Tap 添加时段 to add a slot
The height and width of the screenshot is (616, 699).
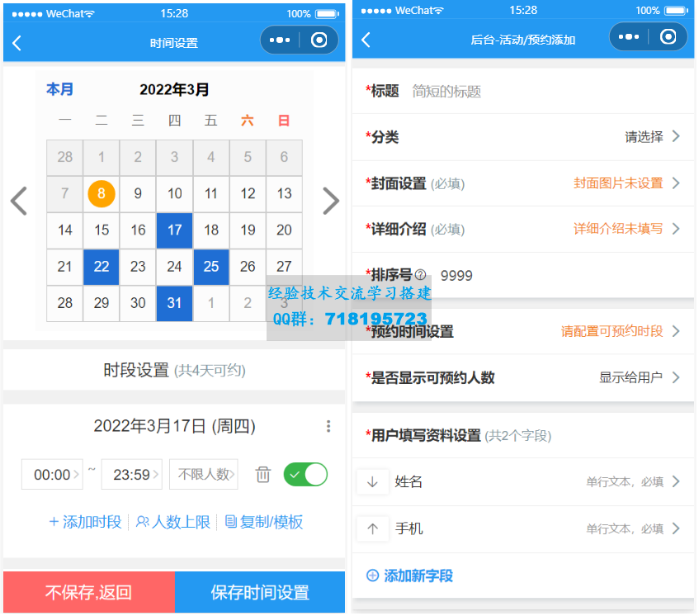tap(86, 524)
